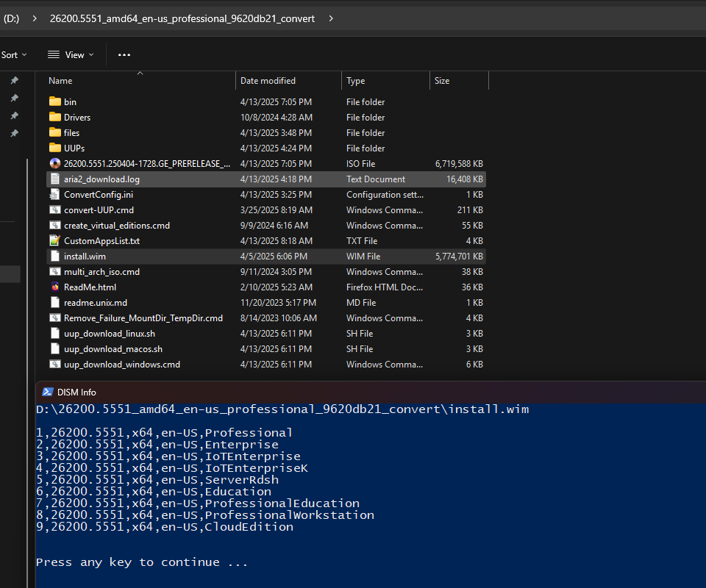
Task: Click the Professional line in DISM output
Action: (x=164, y=433)
